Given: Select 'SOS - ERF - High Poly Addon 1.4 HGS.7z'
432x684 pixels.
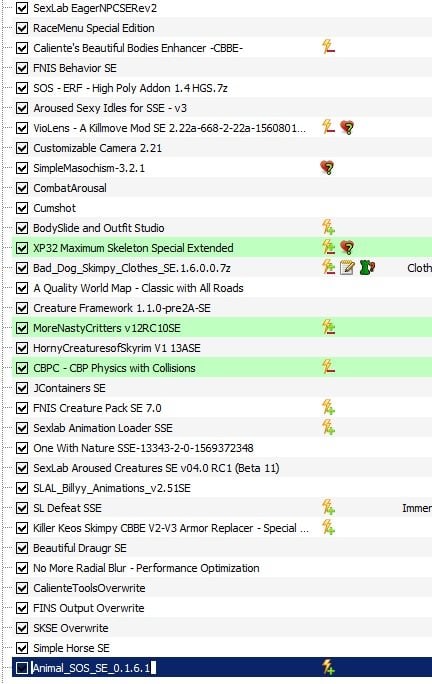Looking at the screenshot, I should tap(130, 88).
